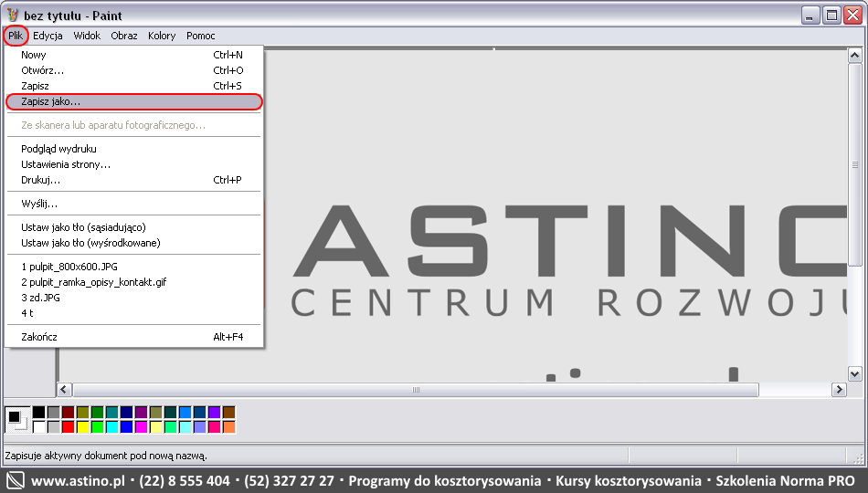Pick the lime green swatch
Viewport: 868px width, 493px height.
coord(98,426)
